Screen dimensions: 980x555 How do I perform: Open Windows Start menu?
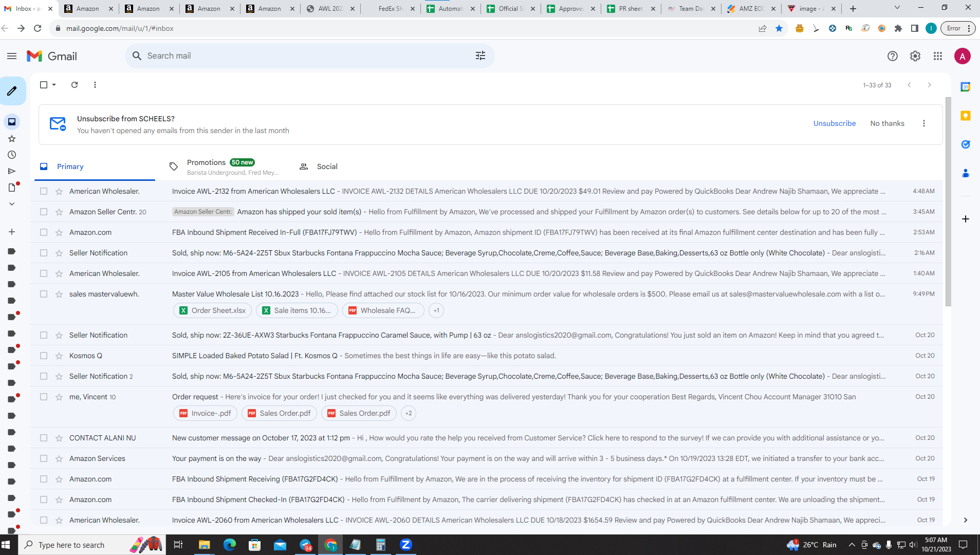(x=6, y=545)
